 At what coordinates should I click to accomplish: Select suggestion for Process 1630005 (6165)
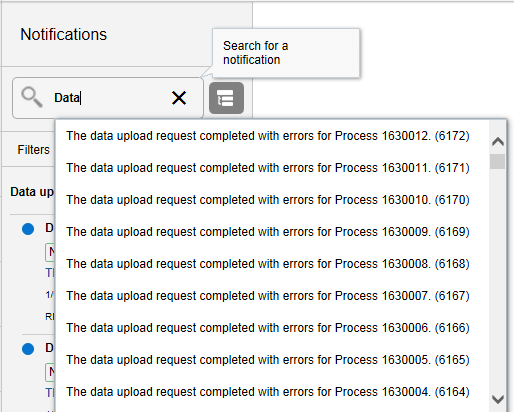[268, 360]
